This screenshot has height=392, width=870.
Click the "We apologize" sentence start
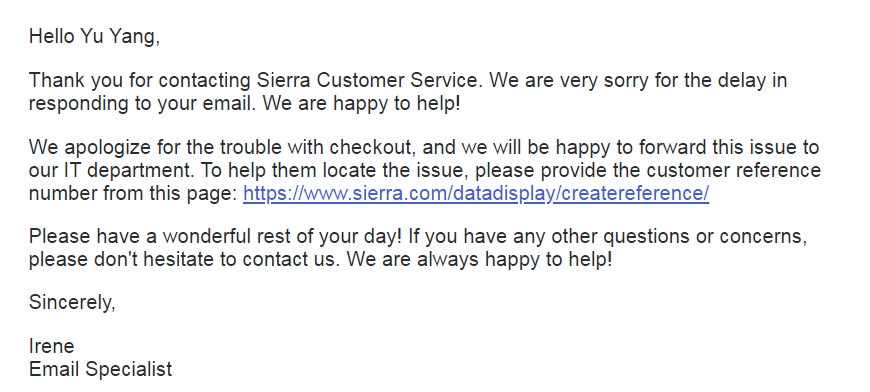pos(90,147)
